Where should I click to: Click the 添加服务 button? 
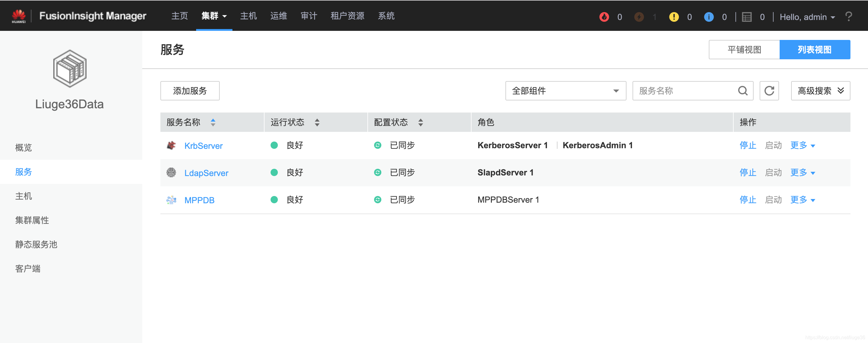pyautogui.click(x=190, y=90)
